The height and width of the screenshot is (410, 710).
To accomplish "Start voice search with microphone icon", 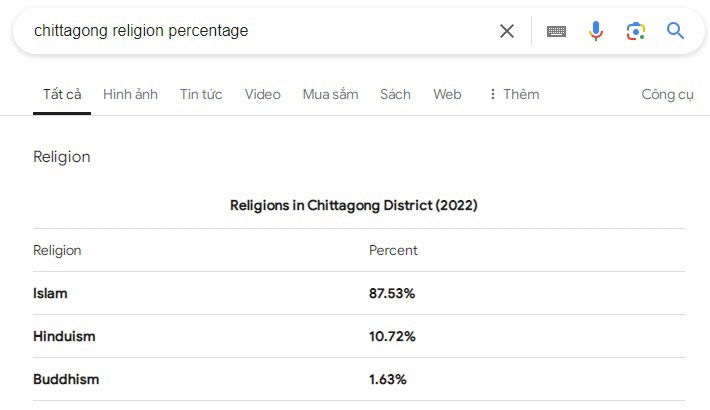I will (596, 31).
